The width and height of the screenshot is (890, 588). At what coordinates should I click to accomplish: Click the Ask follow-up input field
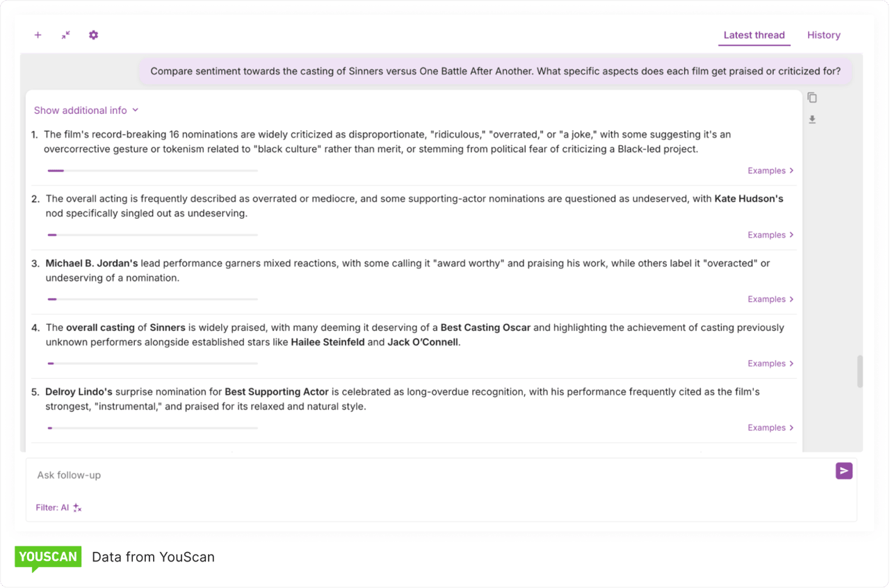click(417, 475)
